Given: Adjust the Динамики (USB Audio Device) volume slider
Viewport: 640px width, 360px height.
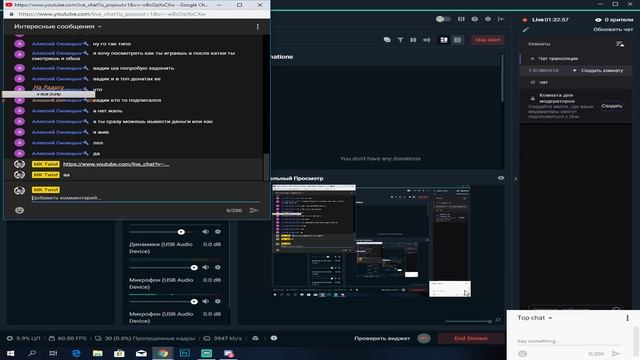Looking at the screenshot, I should (163, 267).
